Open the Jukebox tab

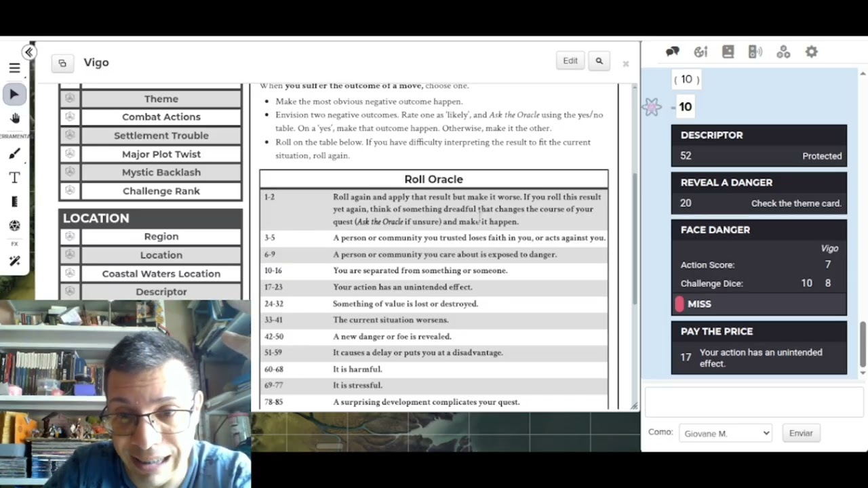click(x=755, y=52)
